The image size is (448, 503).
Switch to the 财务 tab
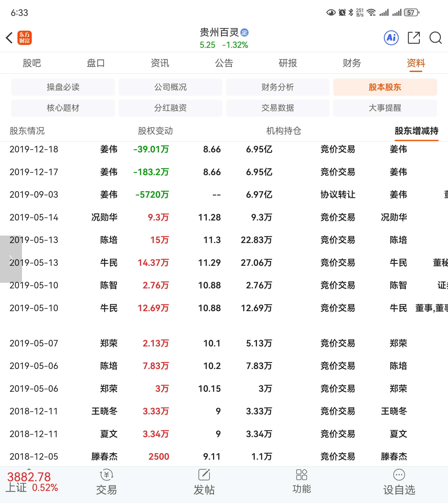(352, 63)
